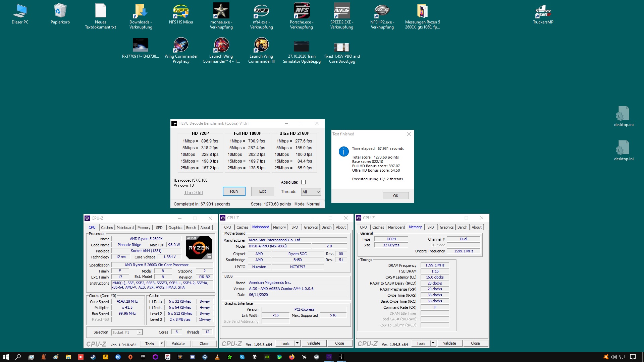
Task: Open the VLC cone icon in the taskbar
Action: 217,357
